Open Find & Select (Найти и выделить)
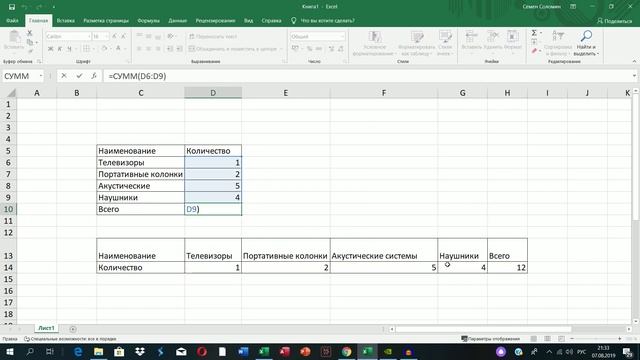This screenshot has height=360, width=640. tap(586, 42)
